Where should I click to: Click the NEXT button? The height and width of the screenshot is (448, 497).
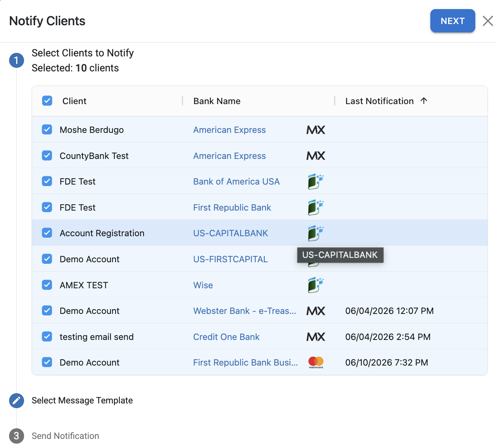(452, 21)
